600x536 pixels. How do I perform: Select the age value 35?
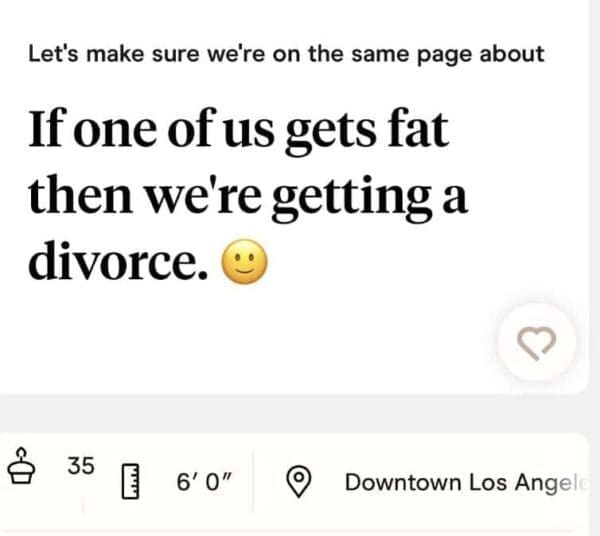[x=81, y=464]
